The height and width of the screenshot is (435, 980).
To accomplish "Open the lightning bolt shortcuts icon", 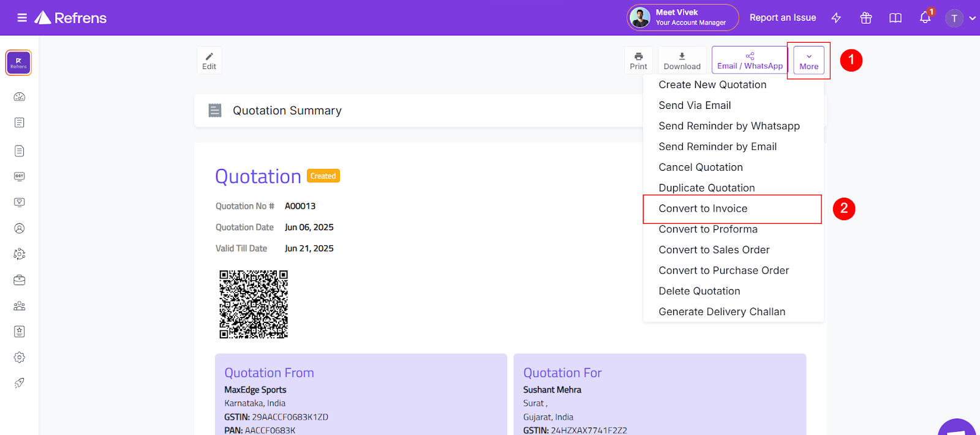I will pyautogui.click(x=836, y=18).
